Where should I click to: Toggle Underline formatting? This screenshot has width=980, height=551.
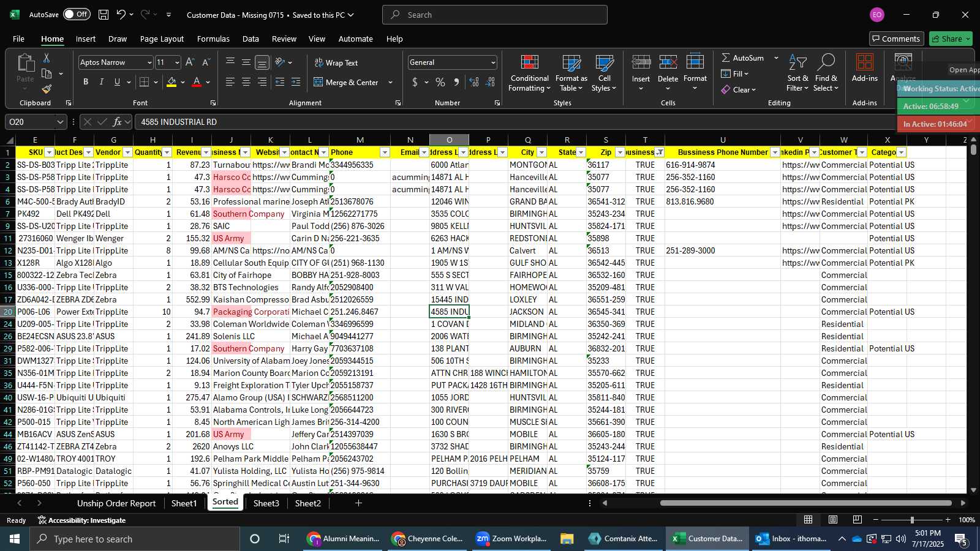[117, 82]
